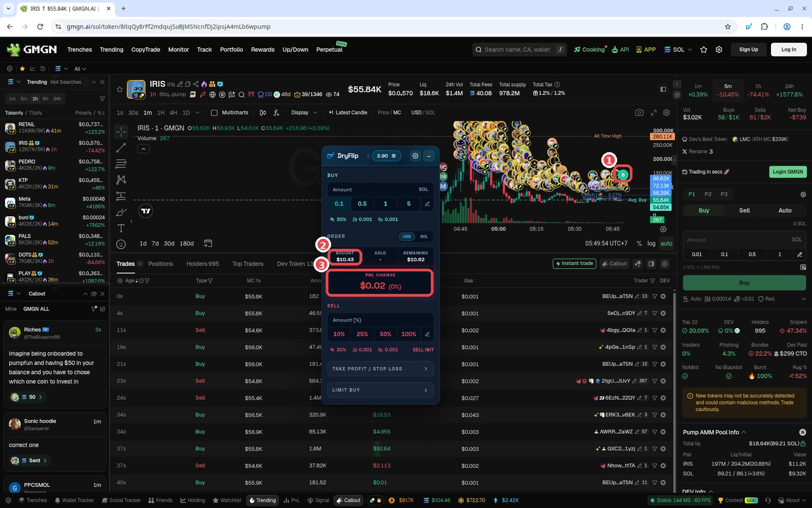The height and width of the screenshot is (508, 812).
Task: Open chart indicators fx icon
Action: coord(277,113)
